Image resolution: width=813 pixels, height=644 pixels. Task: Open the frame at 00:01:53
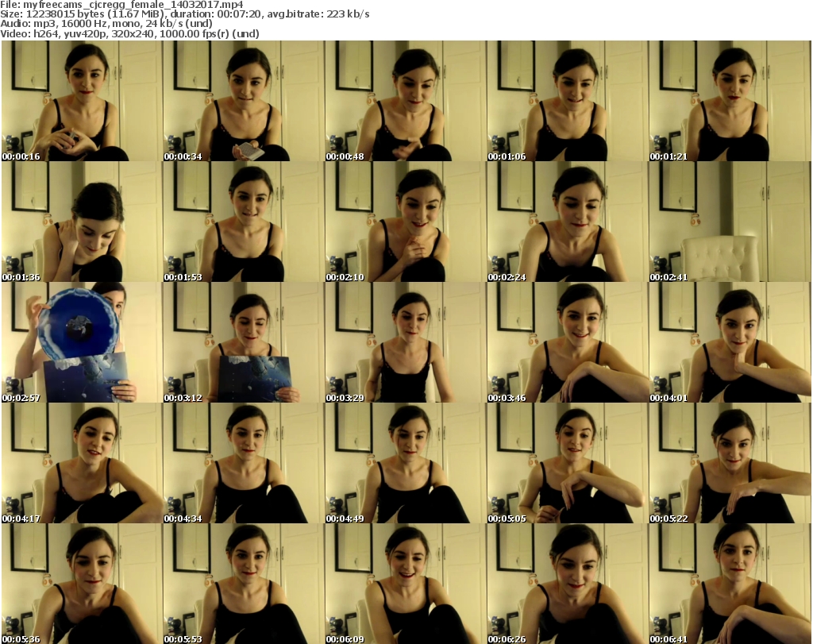[244, 222]
